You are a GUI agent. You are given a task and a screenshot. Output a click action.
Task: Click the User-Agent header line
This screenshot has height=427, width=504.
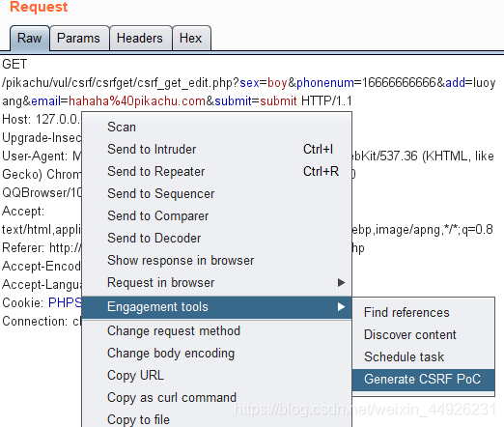point(42,157)
